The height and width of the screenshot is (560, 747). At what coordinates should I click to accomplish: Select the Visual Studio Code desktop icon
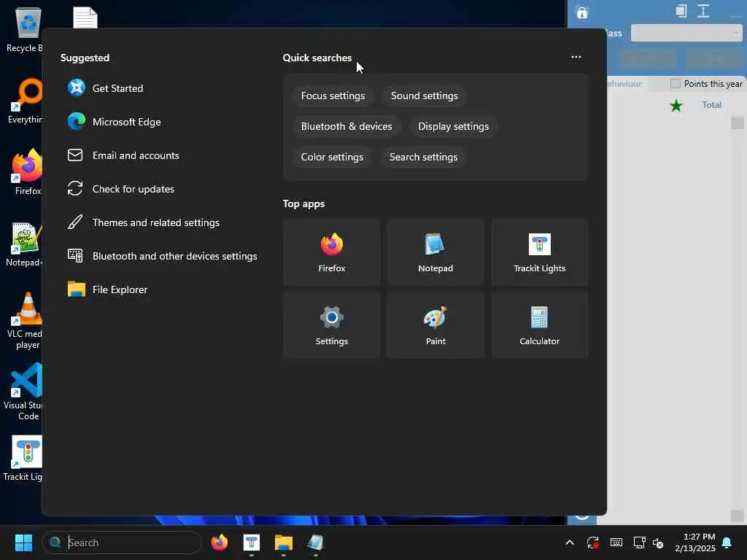click(25, 392)
